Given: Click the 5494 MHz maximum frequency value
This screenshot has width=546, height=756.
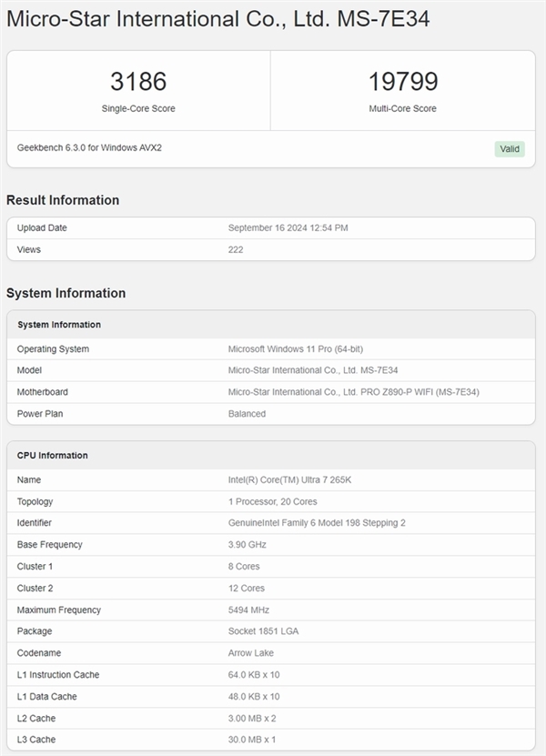Looking at the screenshot, I should pyautogui.click(x=248, y=610).
